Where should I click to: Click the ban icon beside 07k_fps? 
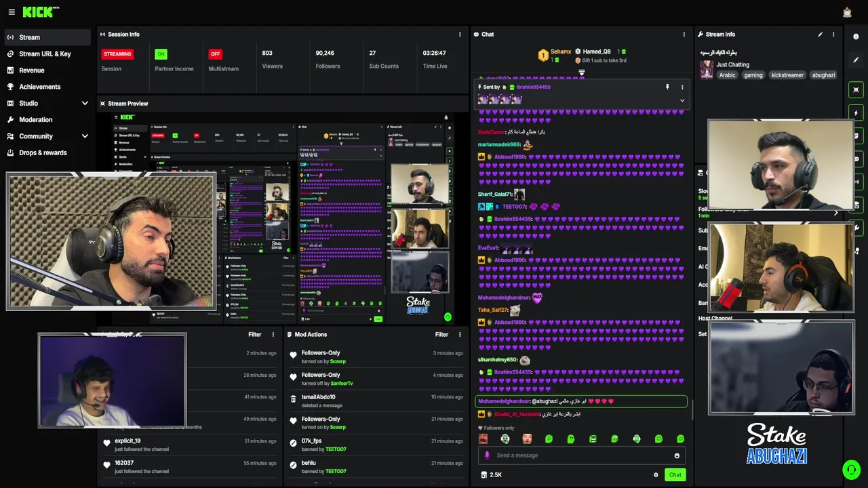pyautogui.click(x=293, y=444)
